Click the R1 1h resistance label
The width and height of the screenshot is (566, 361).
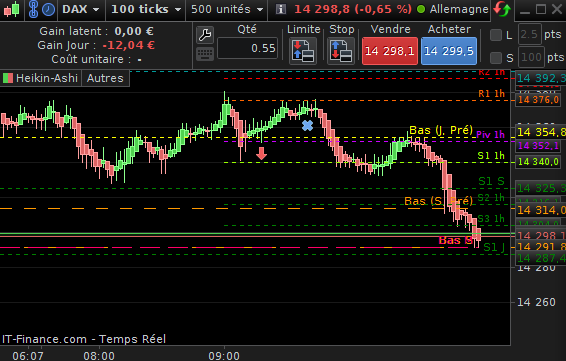coord(491,94)
